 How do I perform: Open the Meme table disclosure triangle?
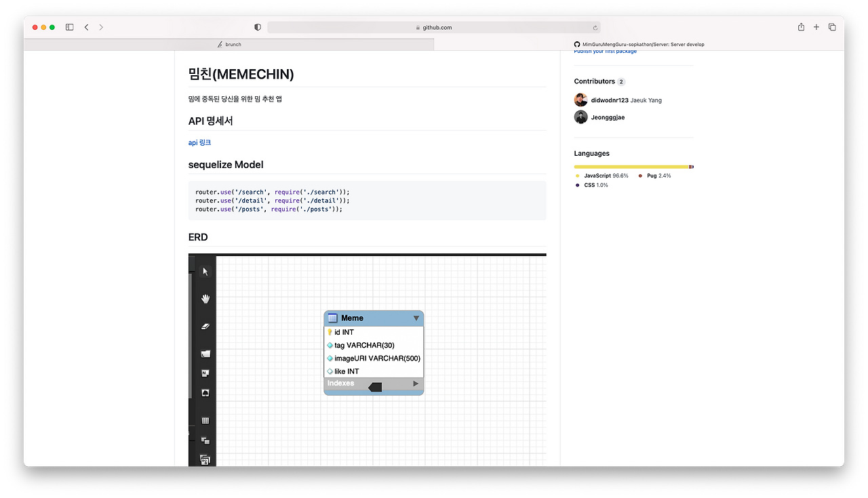pos(416,318)
